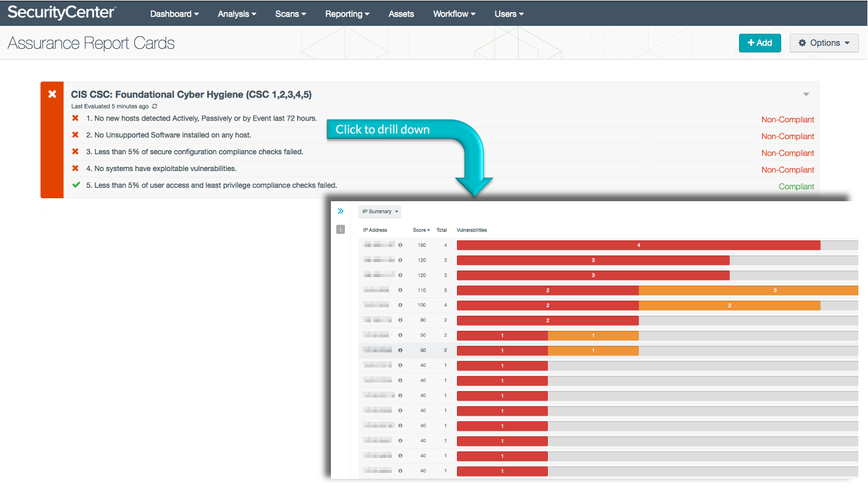The height and width of the screenshot is (494, 868).
Task: Expand the filters panel double chevron
Action: pos(341,211)
